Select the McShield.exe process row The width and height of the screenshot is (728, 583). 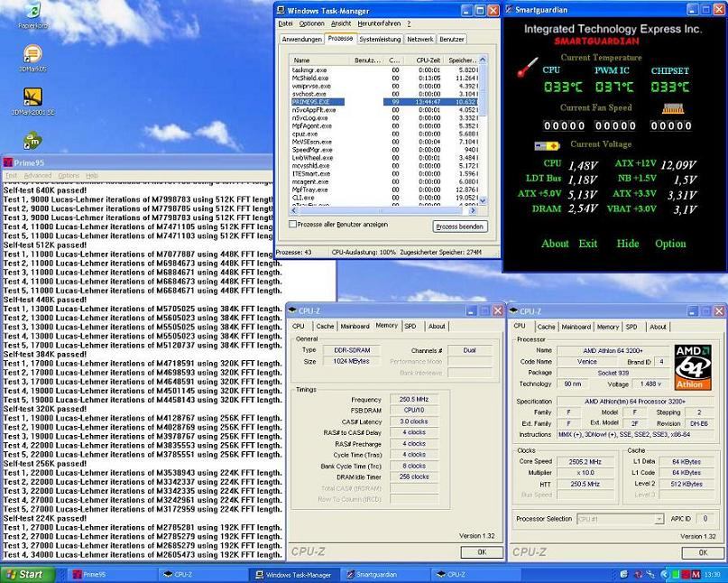tap(384, 78)
